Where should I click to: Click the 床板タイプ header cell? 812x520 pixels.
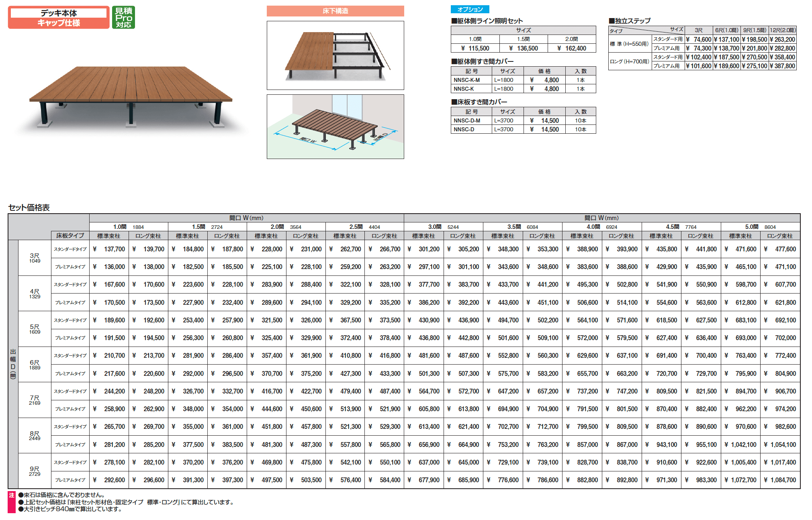(x=70, y=236)
